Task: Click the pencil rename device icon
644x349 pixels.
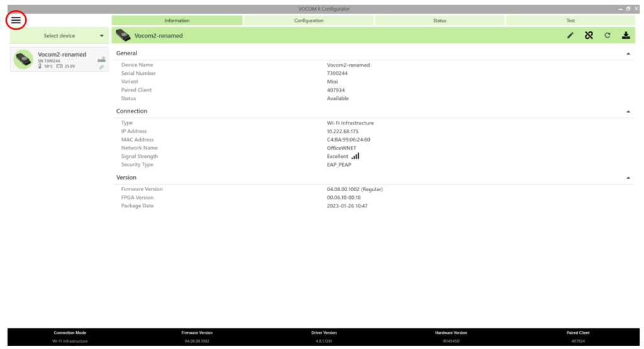Action: pyautogui.click(x=570, y=35)
